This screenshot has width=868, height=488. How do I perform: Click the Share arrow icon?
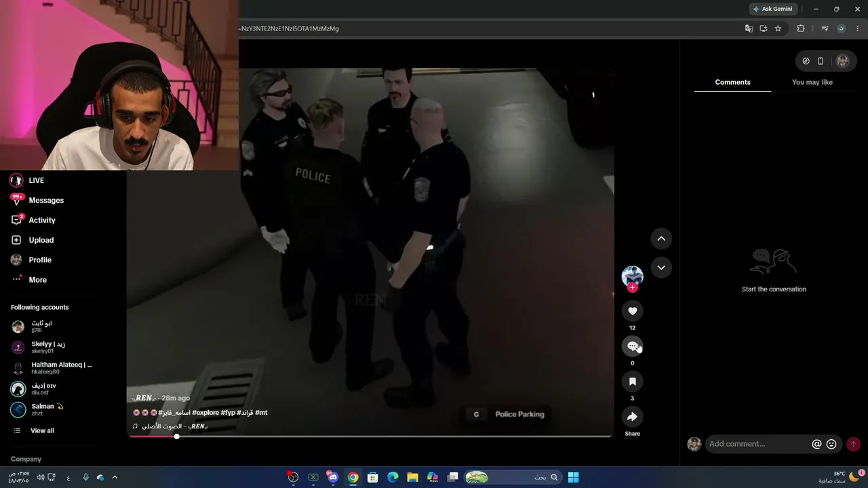pos(632,417)
